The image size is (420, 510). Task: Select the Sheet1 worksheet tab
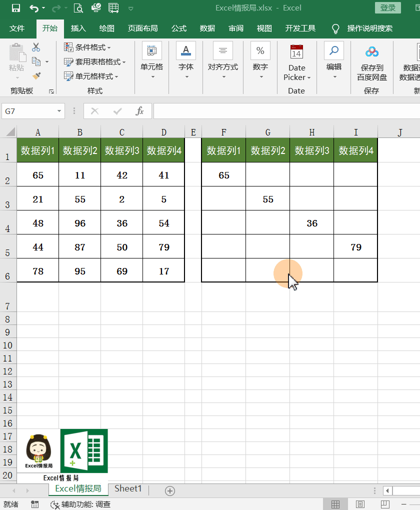tap(128, 488)
